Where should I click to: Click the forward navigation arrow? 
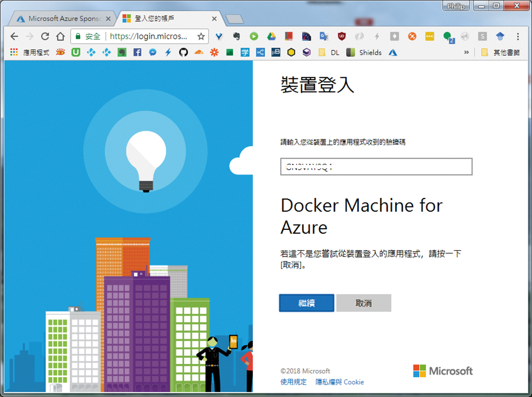click(x=30, y=36)
